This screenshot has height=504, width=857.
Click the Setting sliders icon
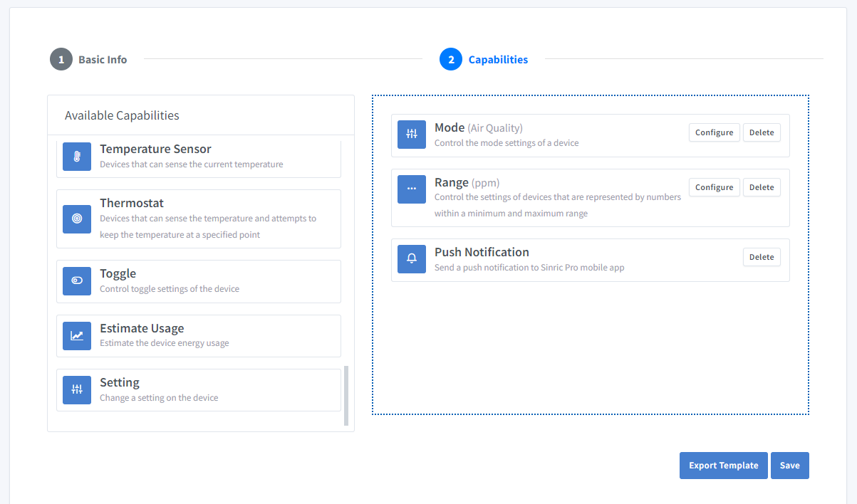pyautogui.click(x=77, y=389)
